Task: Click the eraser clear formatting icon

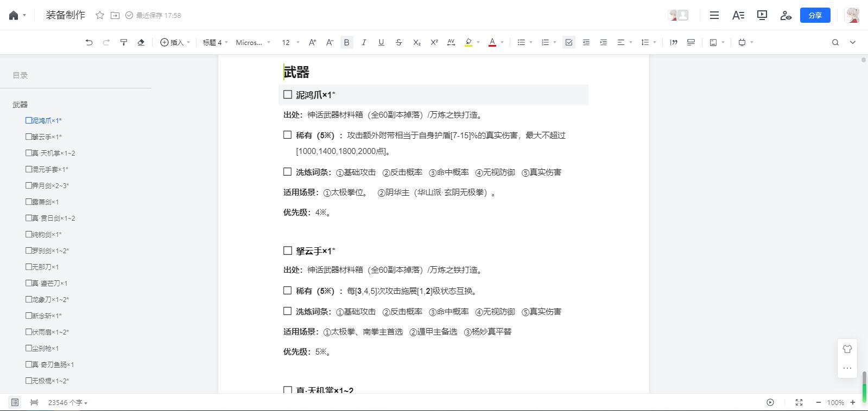Action: pyautogui.click(x=141, y=42)
